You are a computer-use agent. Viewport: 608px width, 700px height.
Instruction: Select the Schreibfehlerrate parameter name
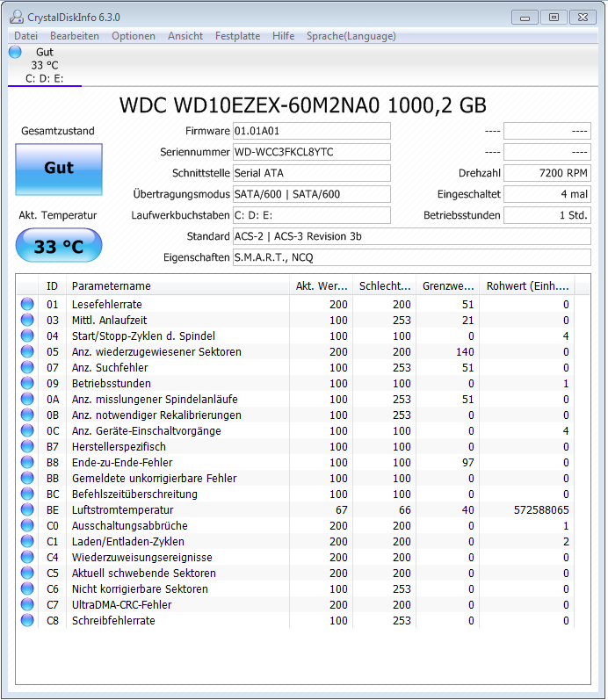pyautogui.click(x=113, y=621)
